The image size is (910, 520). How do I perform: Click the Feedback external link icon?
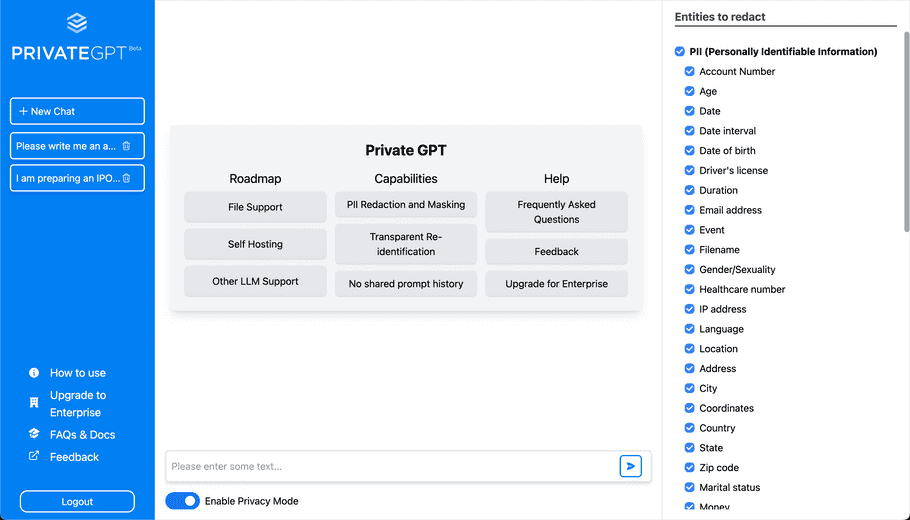(x=34, y=456)
